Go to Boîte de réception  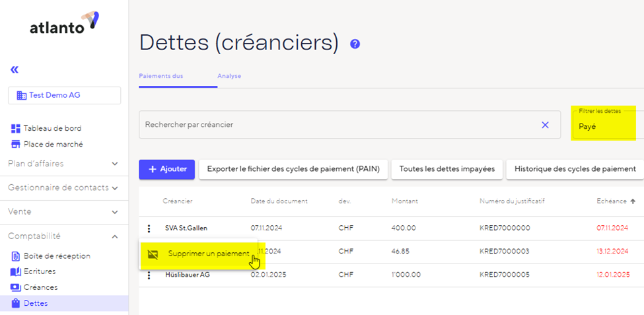pos(56,256)
